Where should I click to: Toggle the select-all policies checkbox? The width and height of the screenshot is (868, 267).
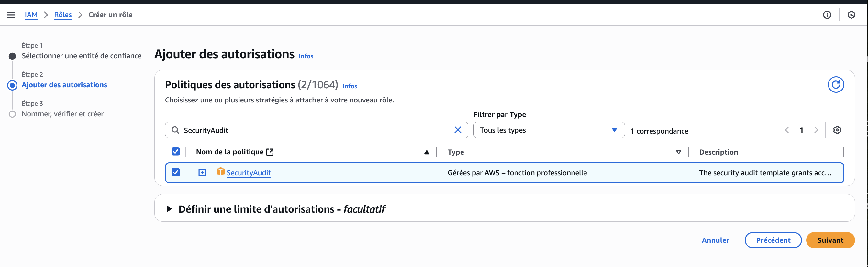pos(175,152)
